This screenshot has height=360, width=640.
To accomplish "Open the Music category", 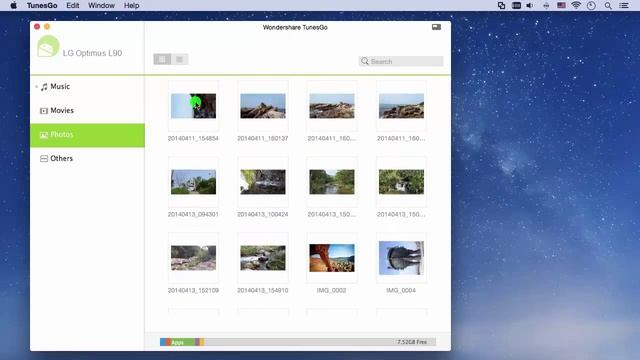I will [87, 87].
